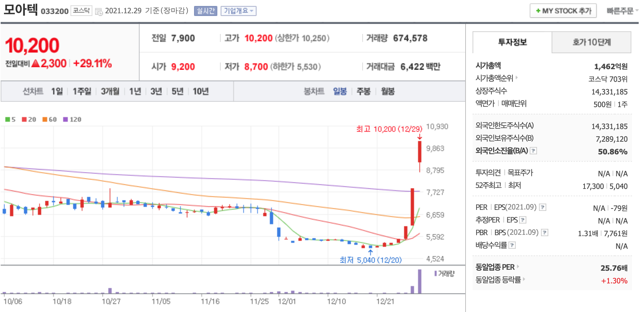Image resolution: width=644 pixels, height=312 pixels.
Task: Select the 1주일 line chart period
Action: pyautogui.click(x=82, y=91)
